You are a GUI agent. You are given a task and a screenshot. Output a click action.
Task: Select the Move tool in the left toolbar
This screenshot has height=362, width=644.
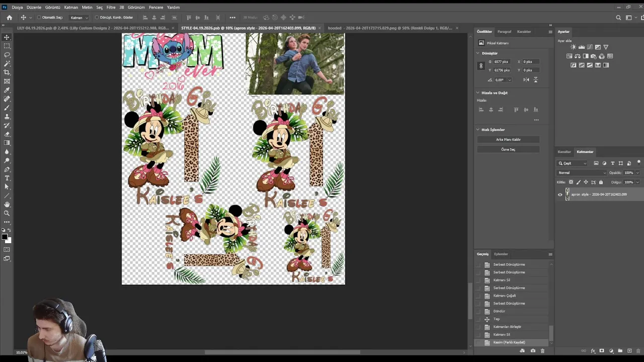[7, 37]
